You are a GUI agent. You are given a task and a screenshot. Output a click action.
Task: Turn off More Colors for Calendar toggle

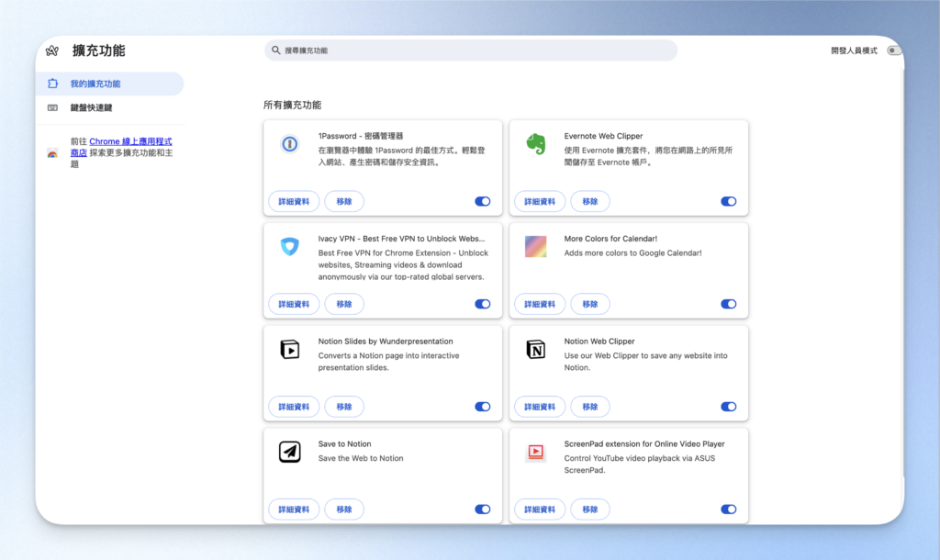pos(728,304)
